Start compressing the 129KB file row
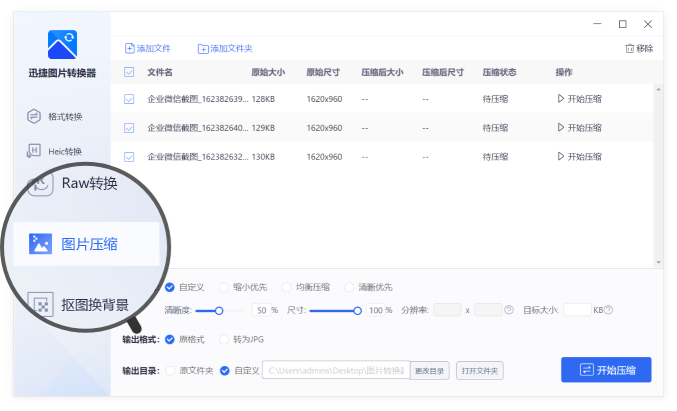 pos(579,128)
